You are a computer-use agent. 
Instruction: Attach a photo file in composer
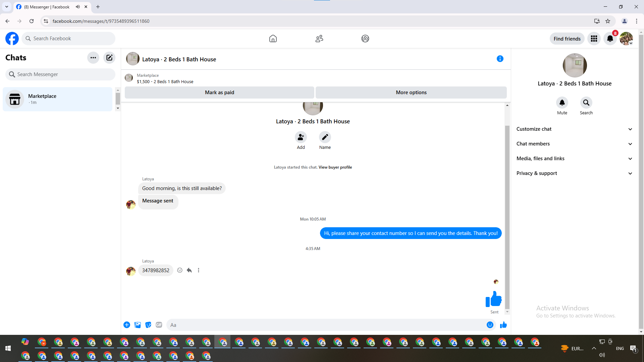(138, 325)
